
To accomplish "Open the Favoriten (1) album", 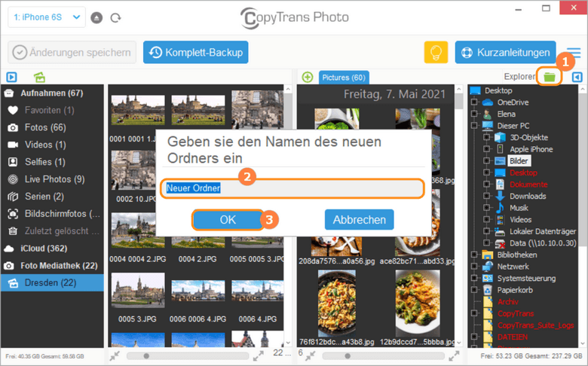I will coord(52,110).
